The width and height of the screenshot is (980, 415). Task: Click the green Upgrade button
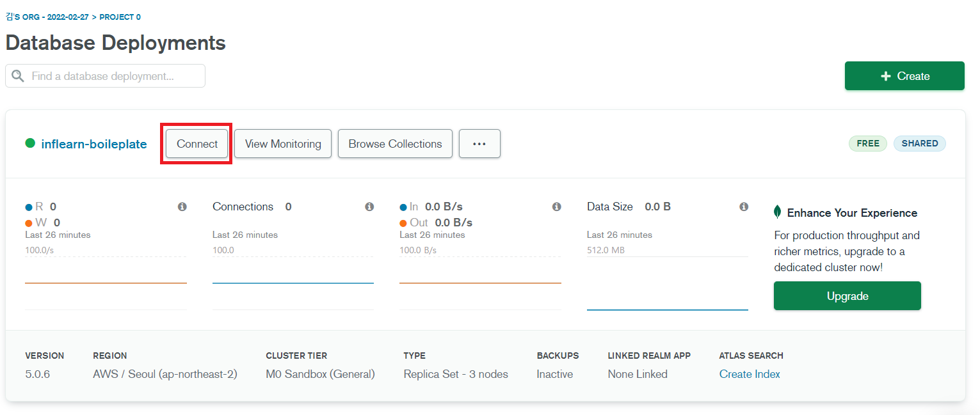847,296
